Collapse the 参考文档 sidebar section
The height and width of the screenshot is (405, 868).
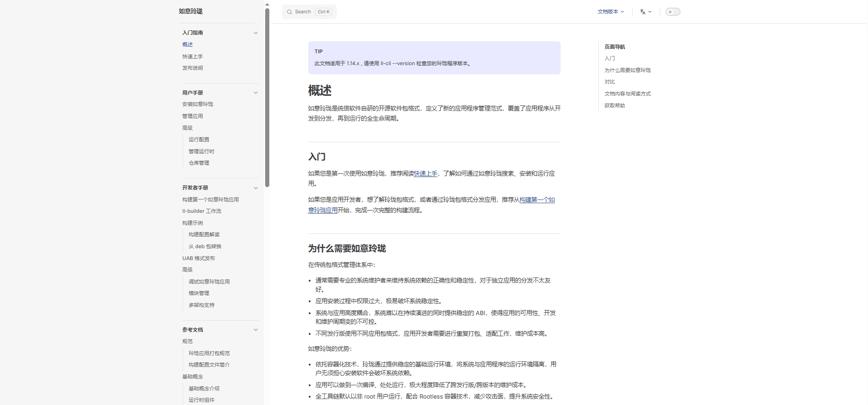click(x=256, y=330)
